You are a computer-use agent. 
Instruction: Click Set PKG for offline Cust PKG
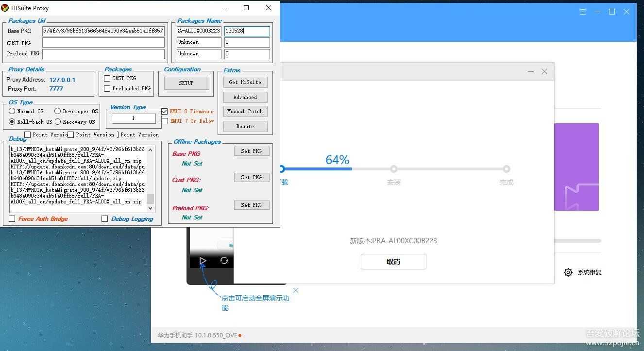tap(252, 177)
